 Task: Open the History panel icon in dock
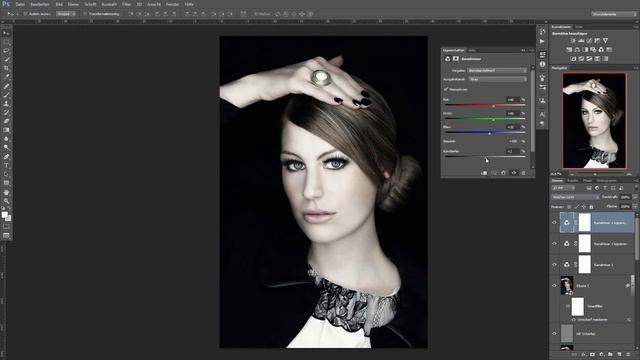[542, 32]
